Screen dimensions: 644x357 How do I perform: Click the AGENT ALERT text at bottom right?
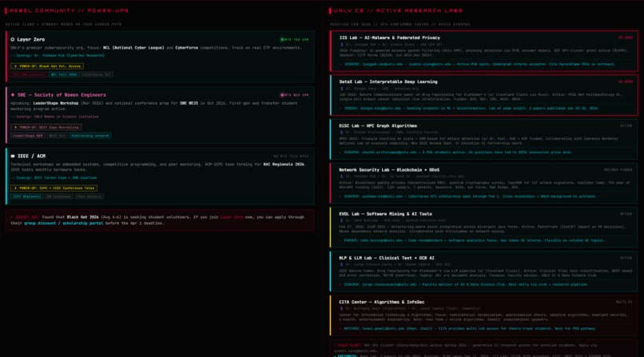pos(348,346)
